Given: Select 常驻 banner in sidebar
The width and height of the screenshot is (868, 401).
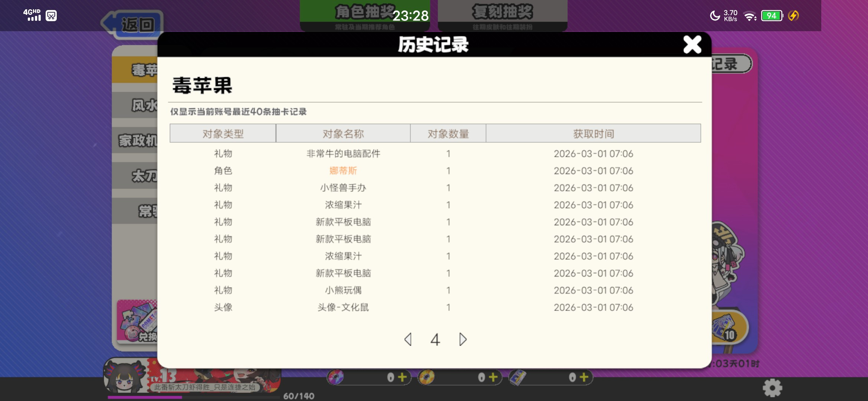Looking at the screenshot, I should point(135,211).
